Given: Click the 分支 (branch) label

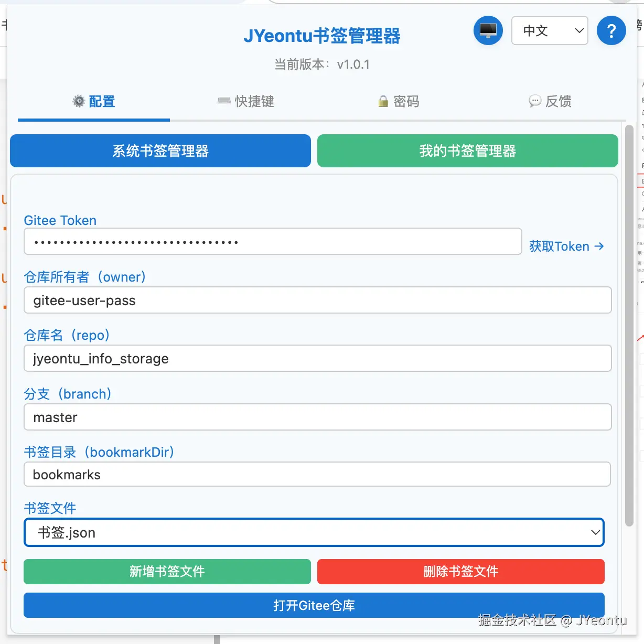Looking at the screenshot, I should click(68, 394).
